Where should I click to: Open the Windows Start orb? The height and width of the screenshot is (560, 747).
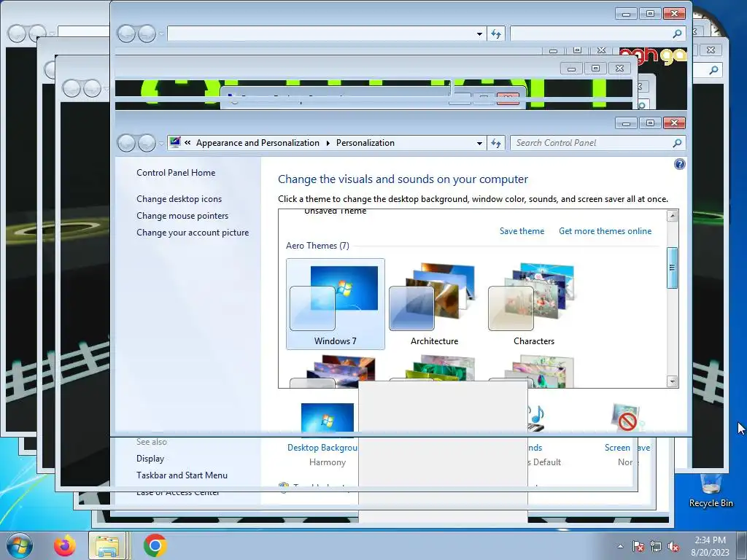pos(20,545)
